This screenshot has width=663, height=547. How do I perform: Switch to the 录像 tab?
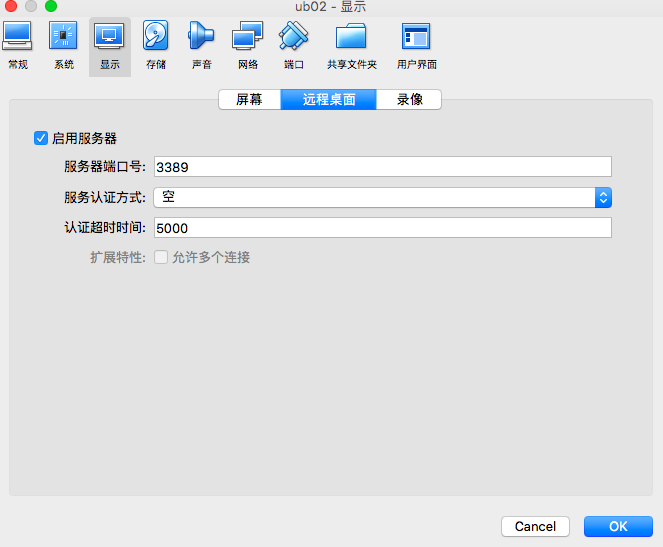[x=409, y=99]
